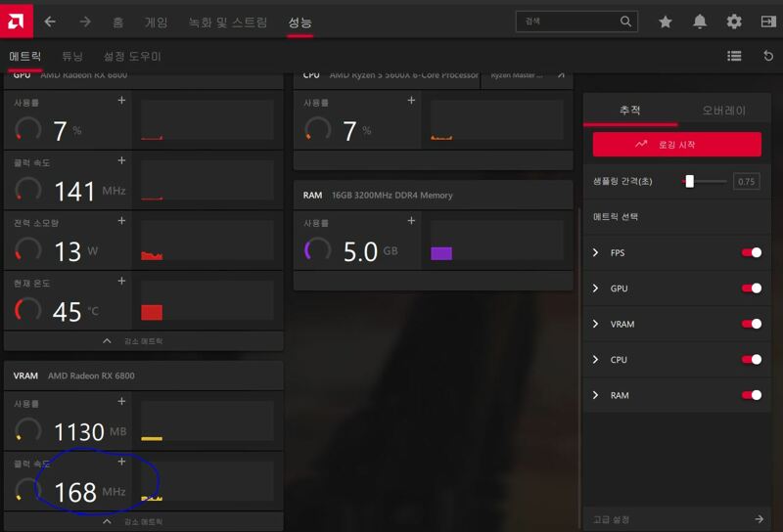Open 고급 설정 arrow icon
Screen dimensions: 783x532
760,519
